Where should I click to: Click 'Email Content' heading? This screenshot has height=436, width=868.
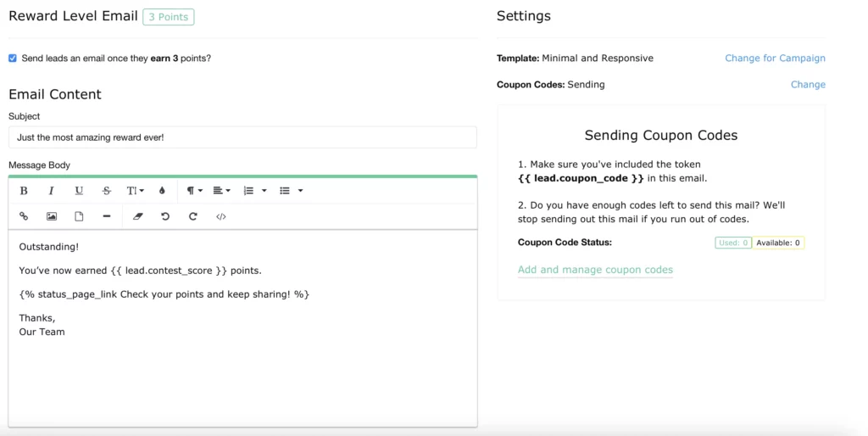point(55,94)
